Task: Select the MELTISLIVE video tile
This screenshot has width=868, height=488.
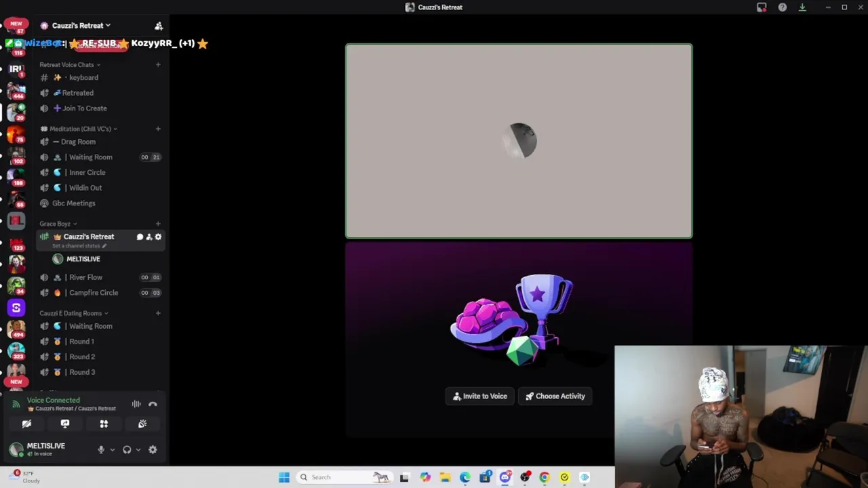Action: tap(519, 141)
